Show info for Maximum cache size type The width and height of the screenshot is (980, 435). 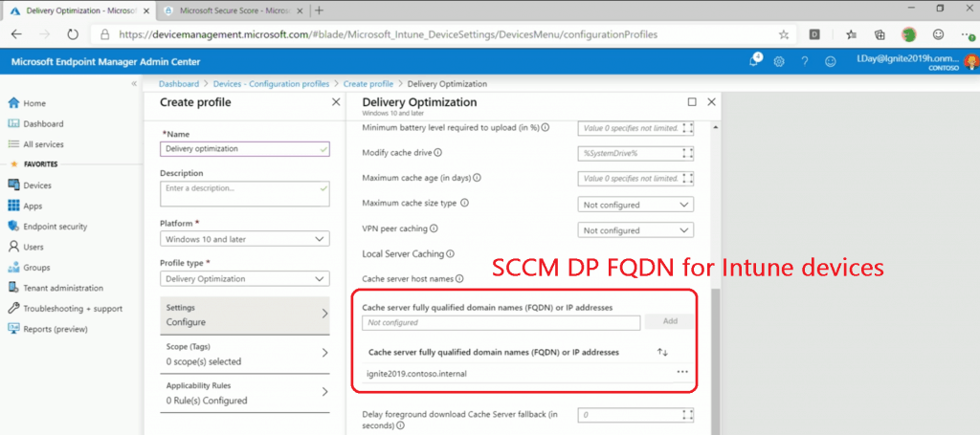[464, 204]
